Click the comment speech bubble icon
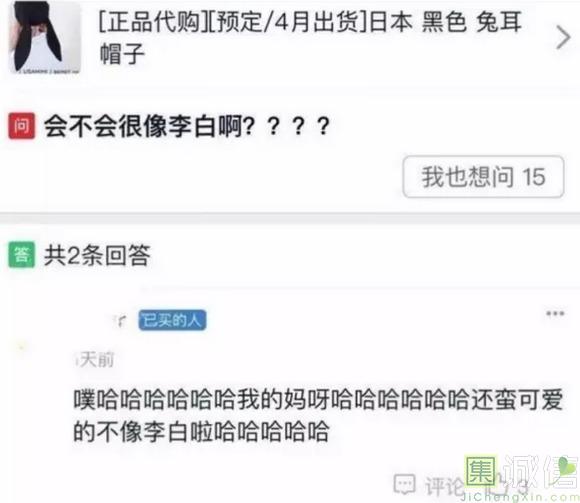Viewport: 580px width, 503px height. click(405, 483)
